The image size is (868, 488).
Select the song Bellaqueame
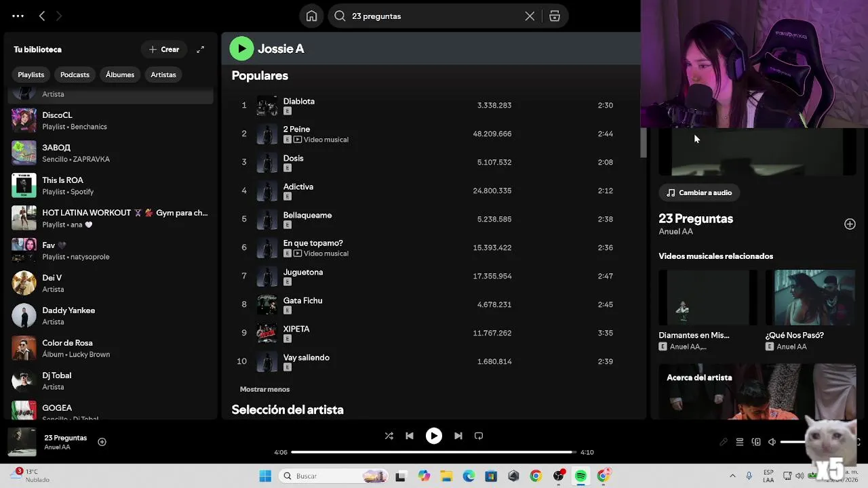(307, 215)
